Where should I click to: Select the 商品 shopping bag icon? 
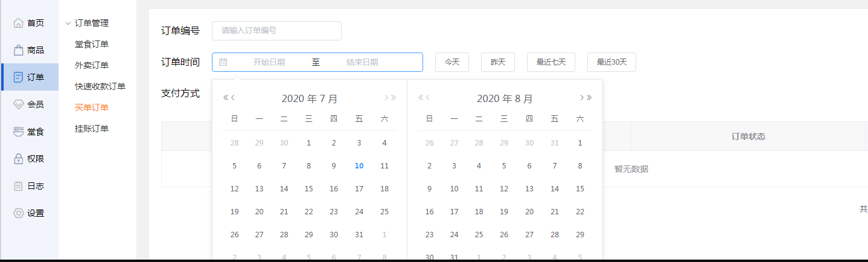click(x=18, y=50)
